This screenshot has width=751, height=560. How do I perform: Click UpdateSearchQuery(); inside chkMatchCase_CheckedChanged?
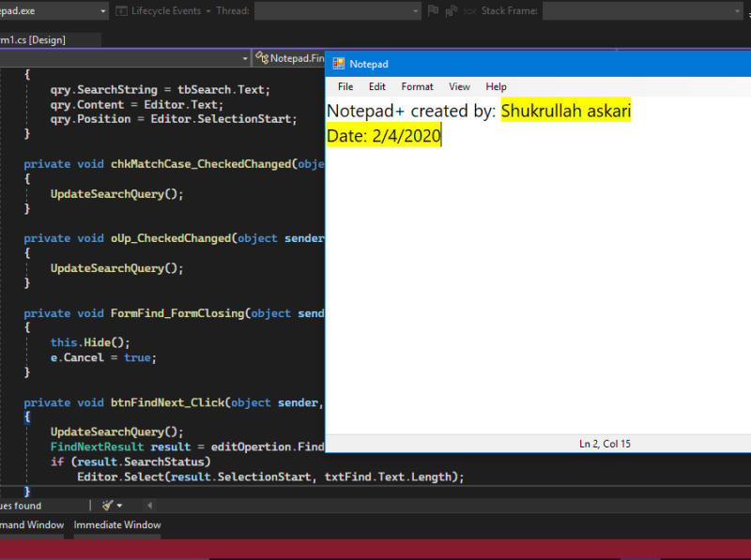(116, 194)
